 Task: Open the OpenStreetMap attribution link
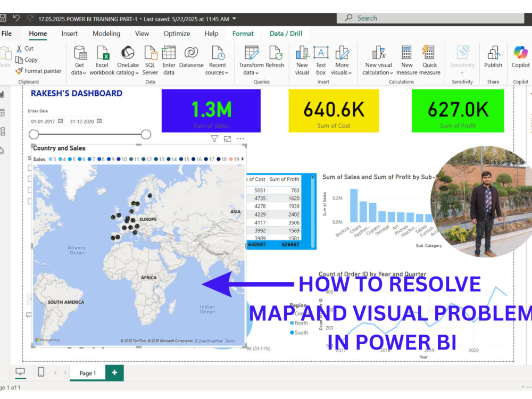coord(209,341)
